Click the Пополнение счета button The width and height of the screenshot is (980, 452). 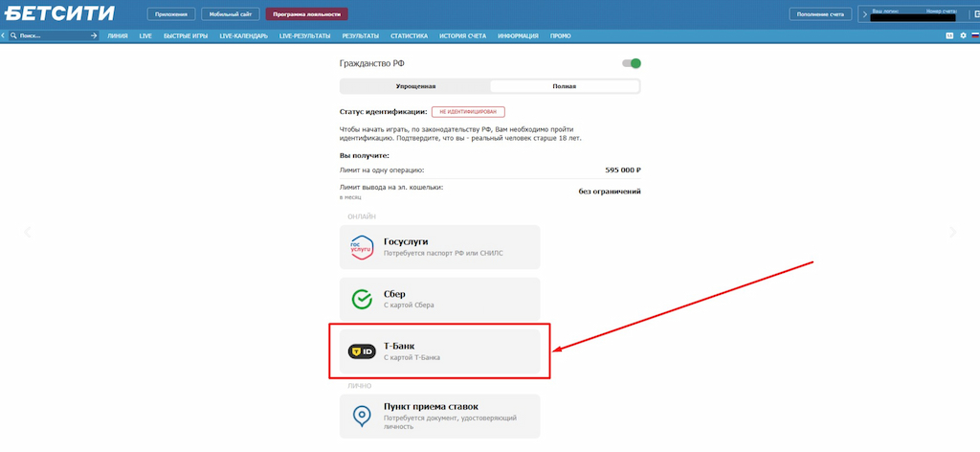[820, 14]
